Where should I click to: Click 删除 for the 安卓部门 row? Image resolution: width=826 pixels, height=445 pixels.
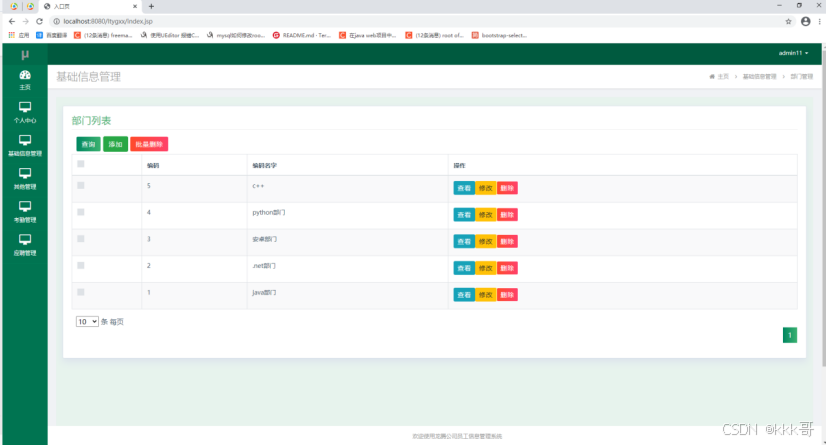[507, 241]
